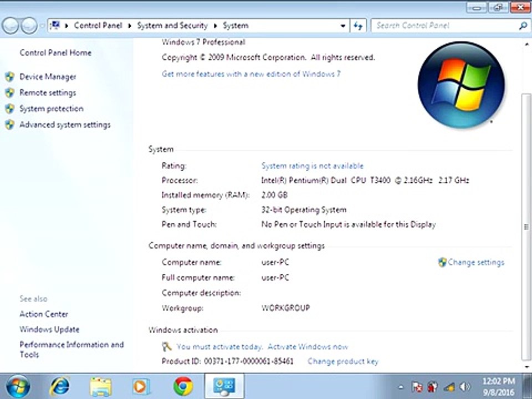Click Activate Windows now link
Viewport: 532px width, 399px height.
coord(308,347)
